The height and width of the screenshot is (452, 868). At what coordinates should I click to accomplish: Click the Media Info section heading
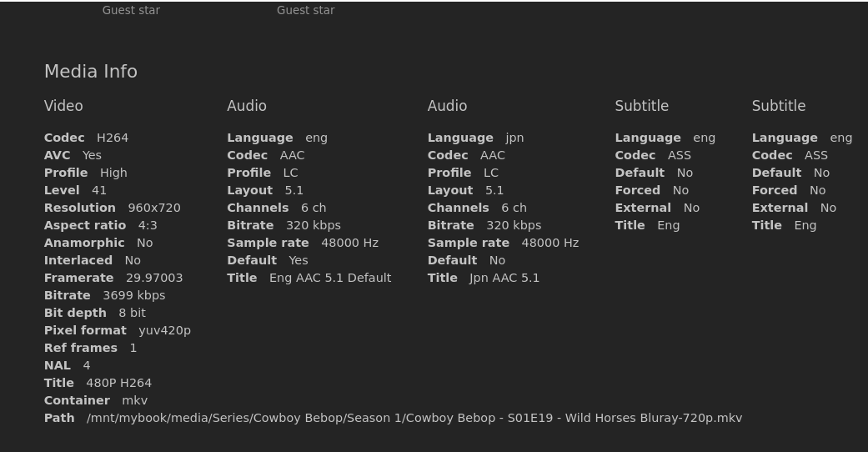click(91, 72)
